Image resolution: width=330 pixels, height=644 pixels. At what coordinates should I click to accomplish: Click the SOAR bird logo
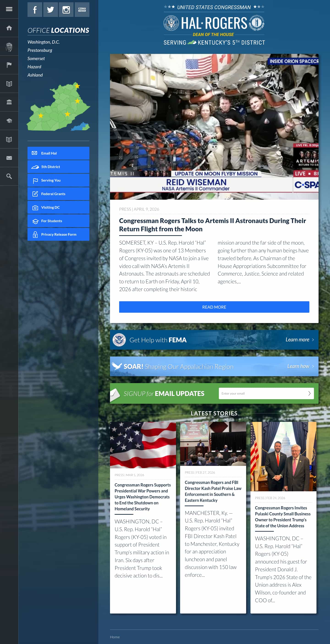point(117,366)
